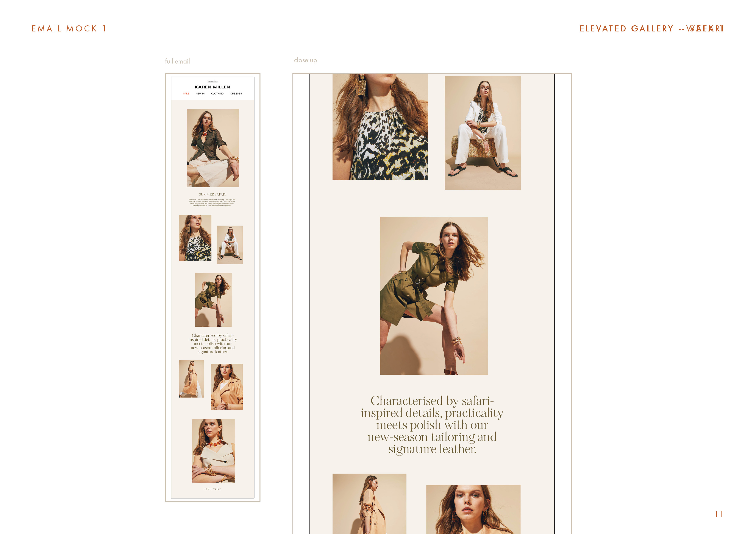Click the SUMMER SAFARI heading

213,194
